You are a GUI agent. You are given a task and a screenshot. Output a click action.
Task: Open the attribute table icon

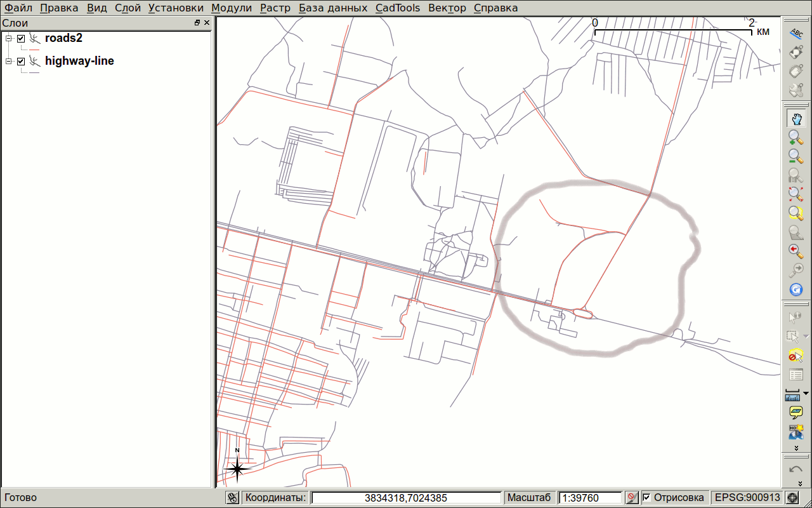[x=796, y=375]
